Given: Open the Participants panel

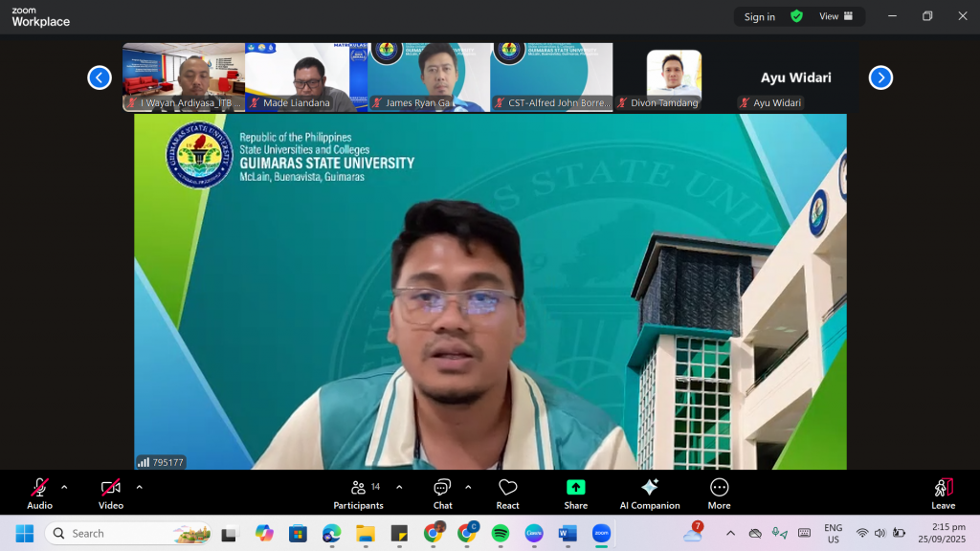Looking at the screenshot, I should (358, 493).
